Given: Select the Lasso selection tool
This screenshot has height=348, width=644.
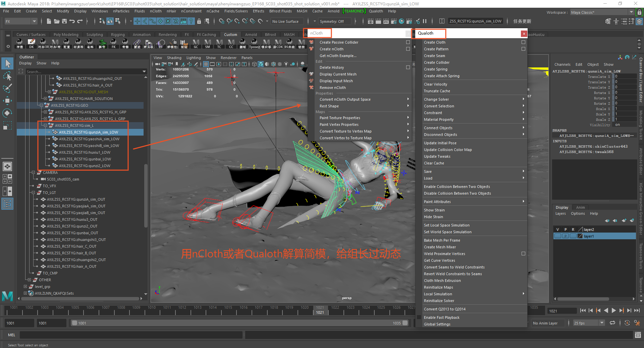Looking at the screenshot, I should tap(7, 76).
